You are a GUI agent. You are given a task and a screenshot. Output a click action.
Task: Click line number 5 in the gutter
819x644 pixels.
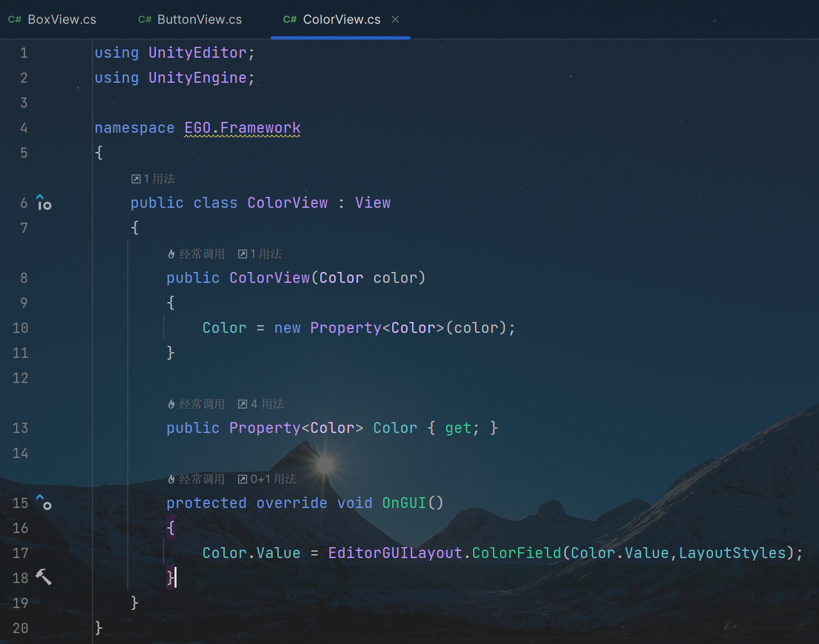pyautogui.click(x=24, y=153)
